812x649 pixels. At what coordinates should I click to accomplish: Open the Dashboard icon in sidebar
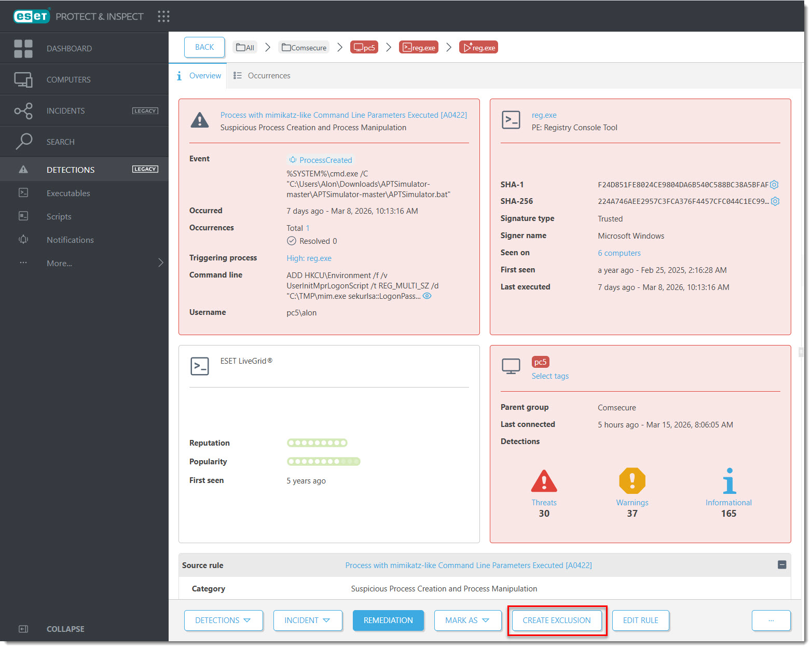[23, 48]
